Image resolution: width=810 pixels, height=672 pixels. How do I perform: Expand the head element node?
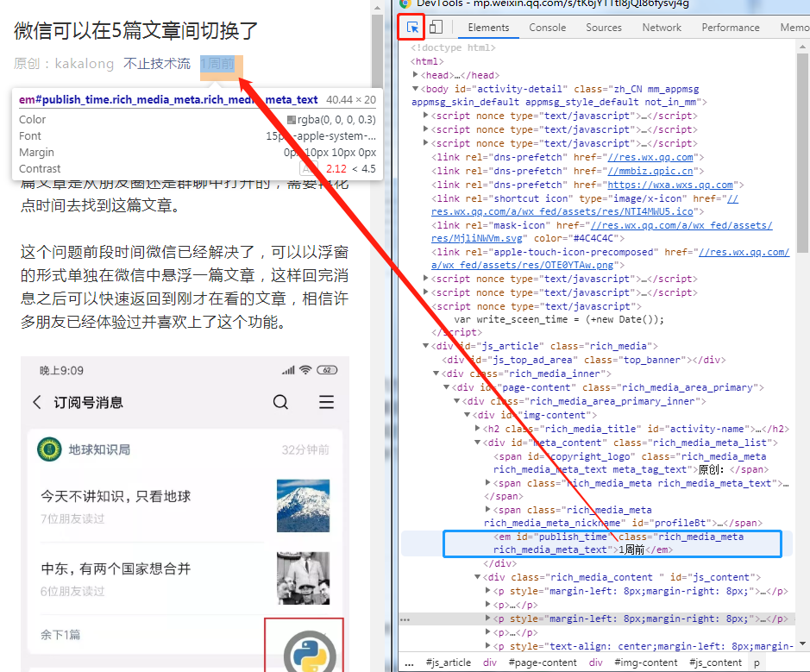coord(415,75)
